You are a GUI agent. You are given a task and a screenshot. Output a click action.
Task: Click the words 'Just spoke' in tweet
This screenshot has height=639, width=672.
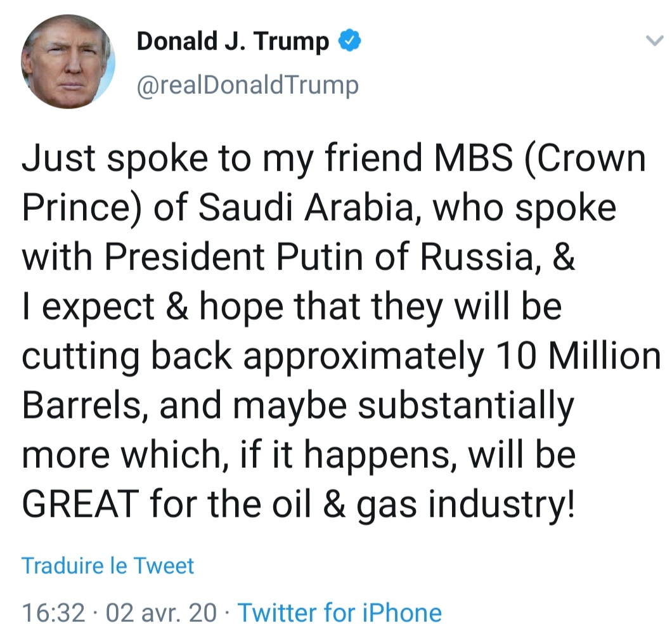click(103, 160)
